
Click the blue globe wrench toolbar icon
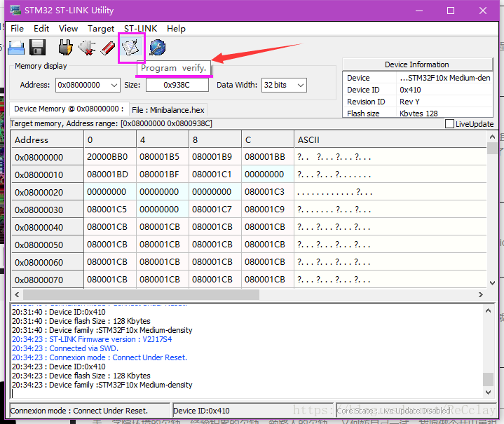pos(158,48)
